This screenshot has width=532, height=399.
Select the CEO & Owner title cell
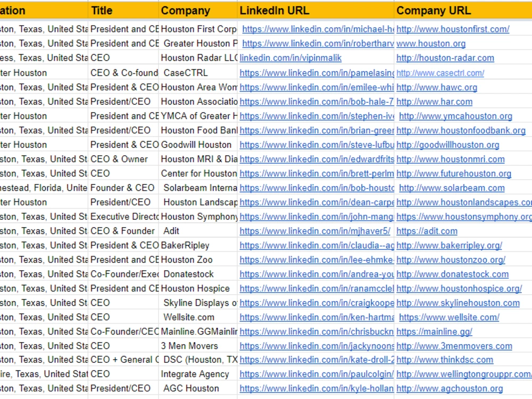pos(123,159)
